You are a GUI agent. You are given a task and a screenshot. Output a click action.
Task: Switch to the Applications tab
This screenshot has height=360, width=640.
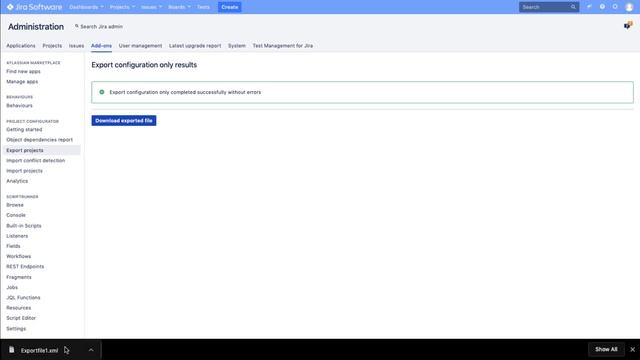[21, 46]
